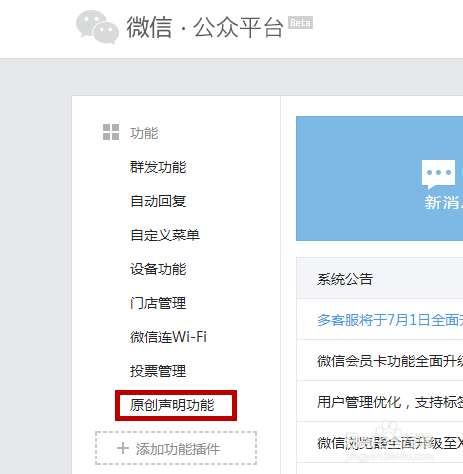Open 自动回复 menu item
This screenshot has height=474, width=463.
158,201
